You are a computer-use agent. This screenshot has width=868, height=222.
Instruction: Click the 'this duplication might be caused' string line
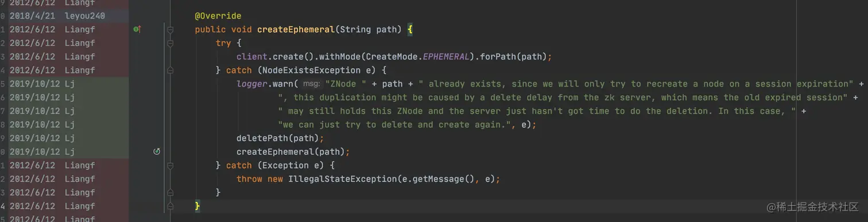click(563, 98)
